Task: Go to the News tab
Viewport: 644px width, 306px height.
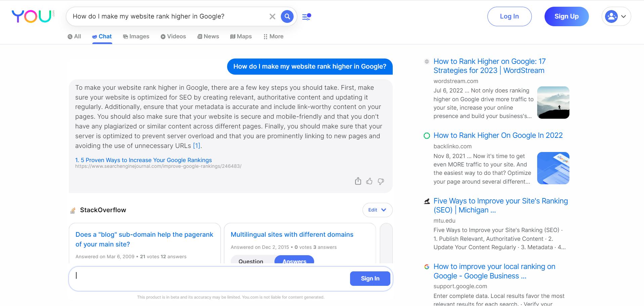Action: coord(208,36)
